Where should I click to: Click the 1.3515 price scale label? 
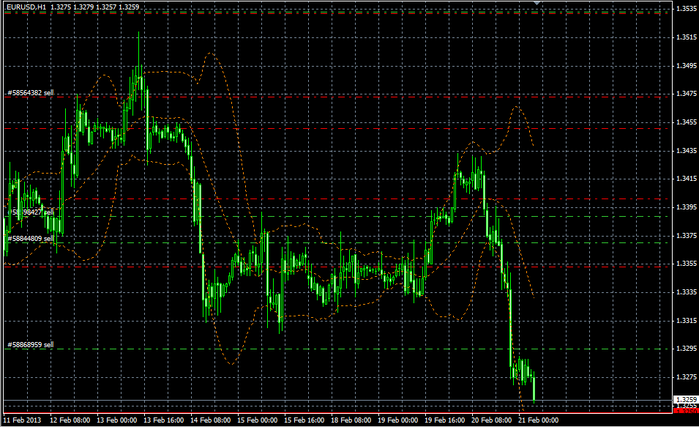[687, 37]
